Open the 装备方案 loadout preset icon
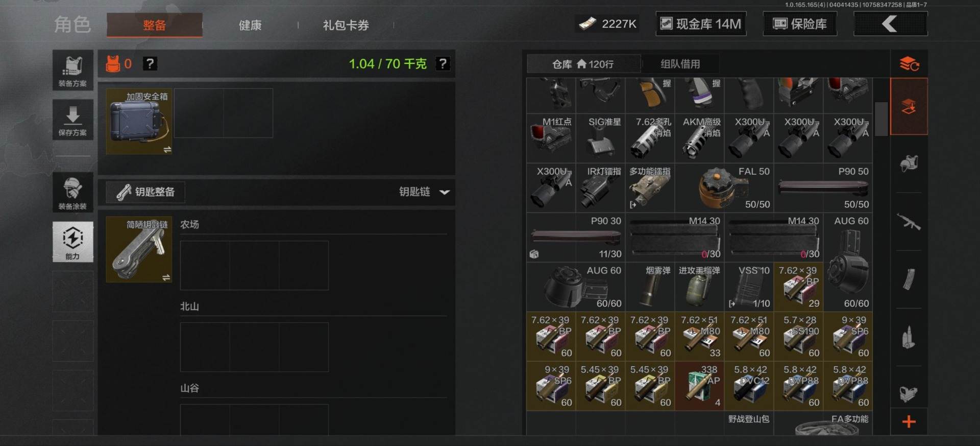Screen dimensions: 980x446 [x=72, y=70]
